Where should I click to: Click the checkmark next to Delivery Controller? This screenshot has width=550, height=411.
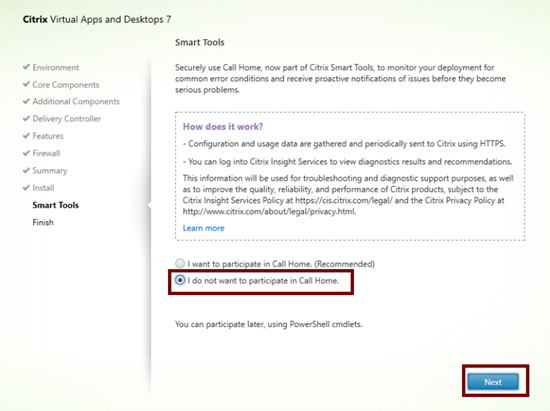tap(26, 119)
